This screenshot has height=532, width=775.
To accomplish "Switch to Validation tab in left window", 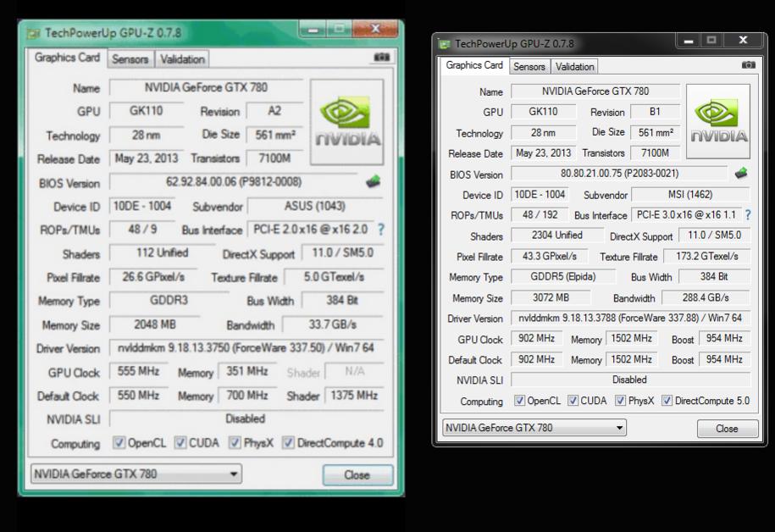I will (x=182, y=59).
